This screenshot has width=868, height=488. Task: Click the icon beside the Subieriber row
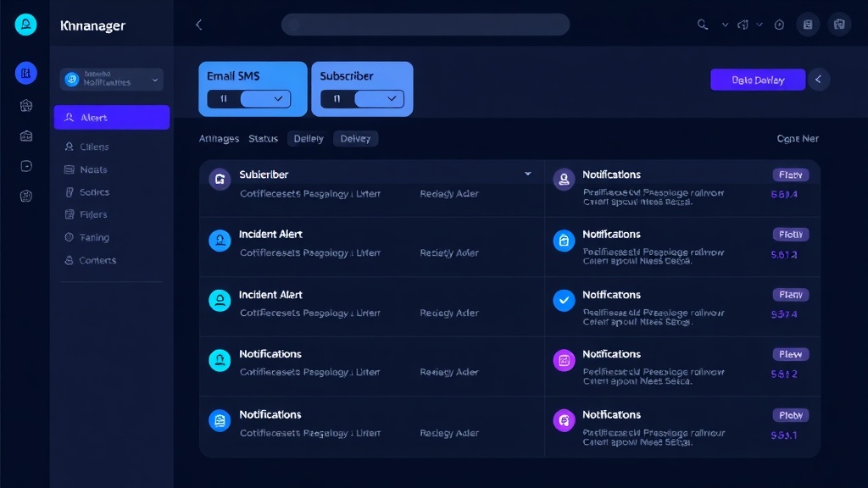point(220,179)
